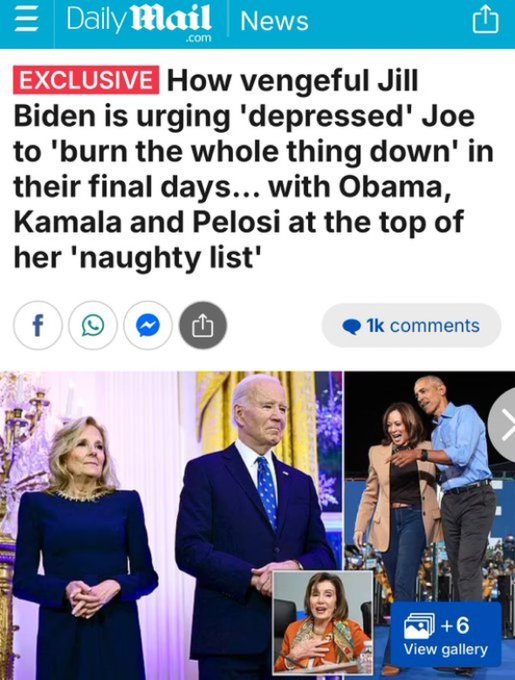The width and height of the screenshot is (515, 680).
Task: Share article via Messenger
Action: 148,325
